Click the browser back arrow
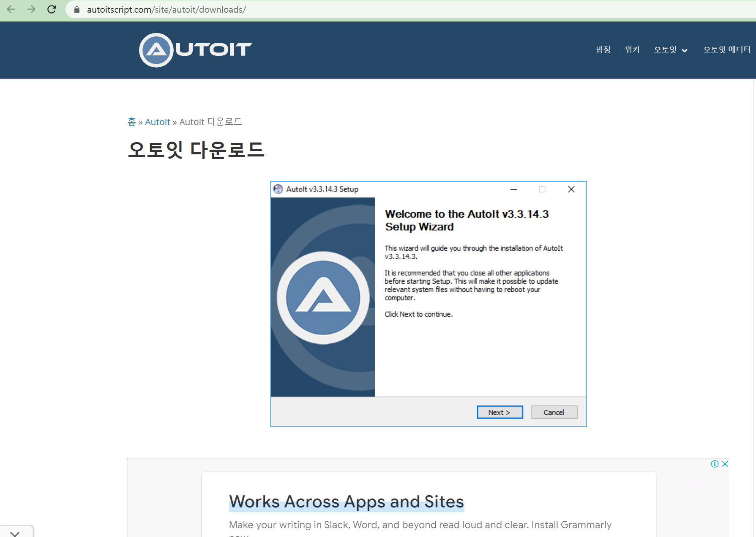Viewport: 756px width, 537px height. [x=11, y=9]
